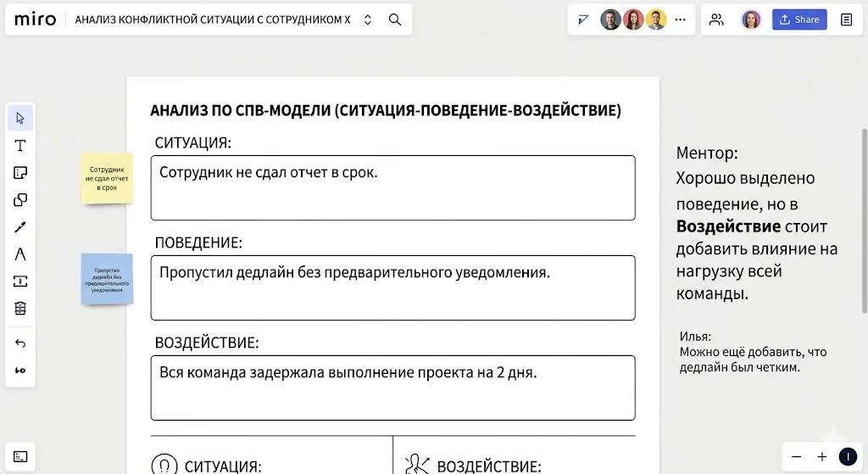Click second collaborator avatar (woman in red)
Screen dimensions: 868x474
(x=633, y=20)
